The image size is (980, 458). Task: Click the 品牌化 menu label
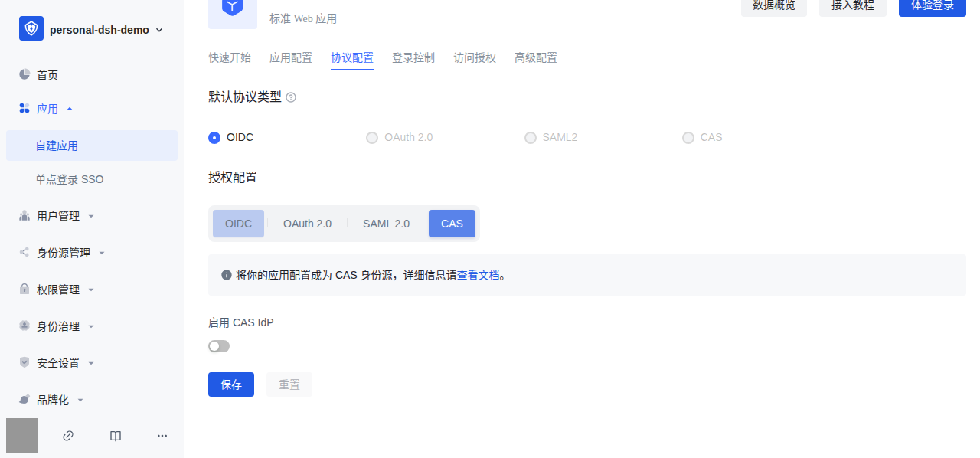(53, 400)
